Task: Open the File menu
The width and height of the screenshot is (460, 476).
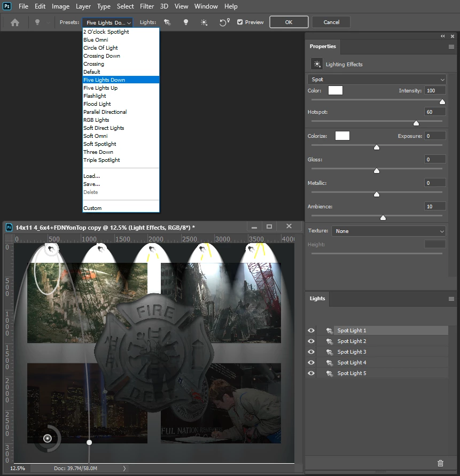Action: [x=24, y=6]
